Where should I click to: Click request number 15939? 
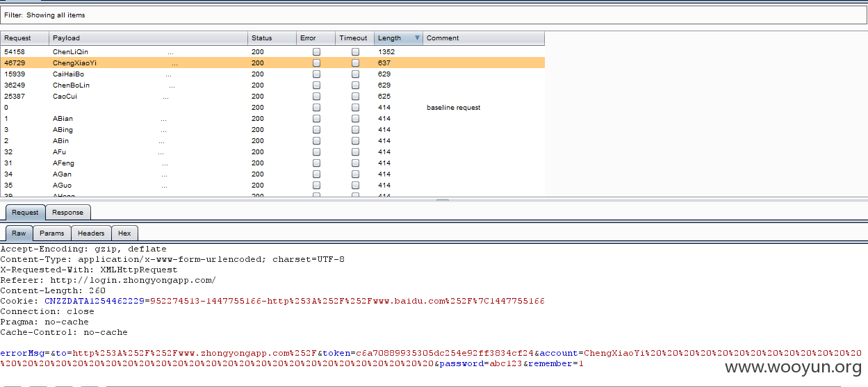point(14,74)
